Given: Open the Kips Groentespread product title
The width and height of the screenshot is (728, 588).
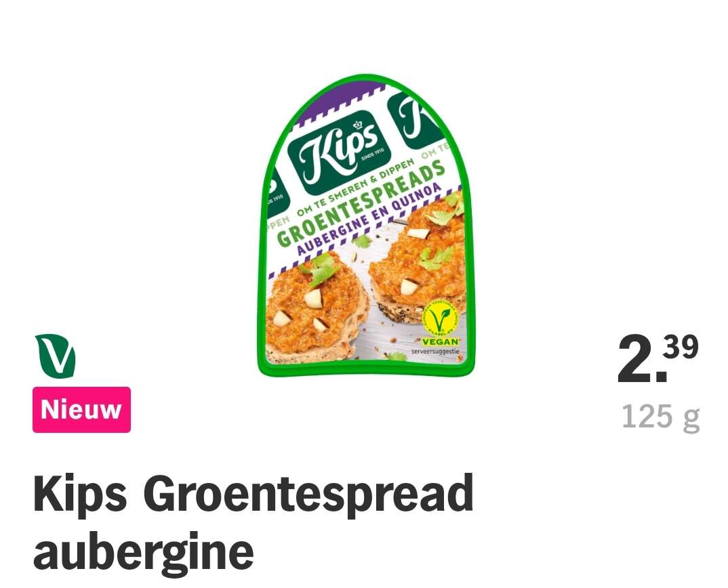Looking at the screenshot, I should 254,522.
